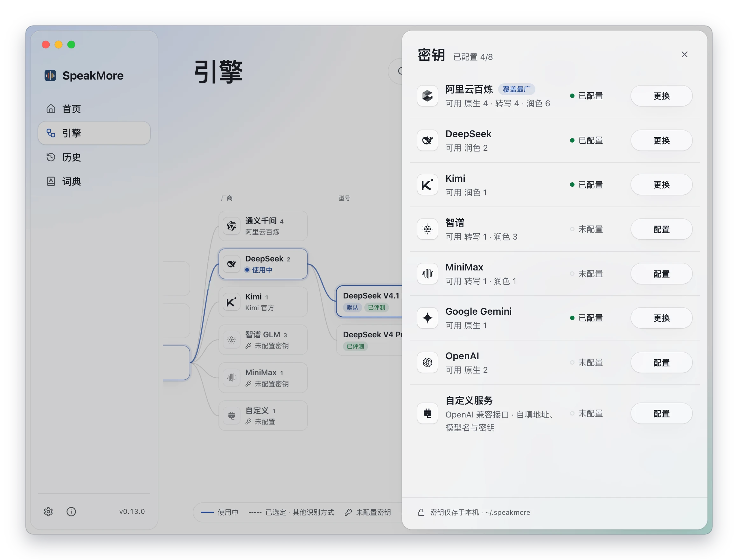This screenshot has width=738, height=560.
Task: Click the lock icon in panel footer
Action: click(x=421, y=512)
